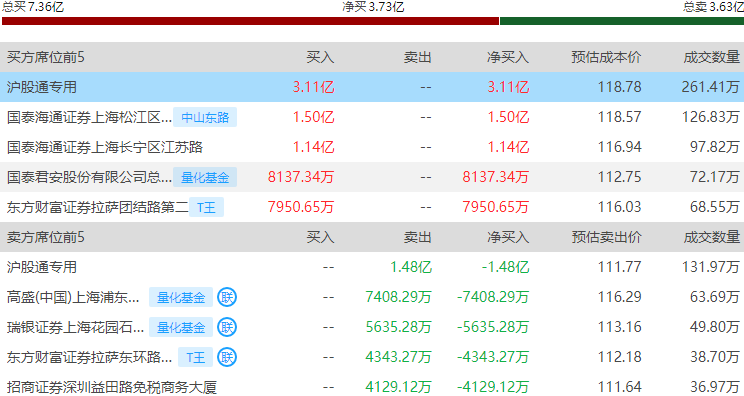Screen dimensions: 744x396
Task: Click the 总卖 3.63亿 label
Action: coord(713,7)
